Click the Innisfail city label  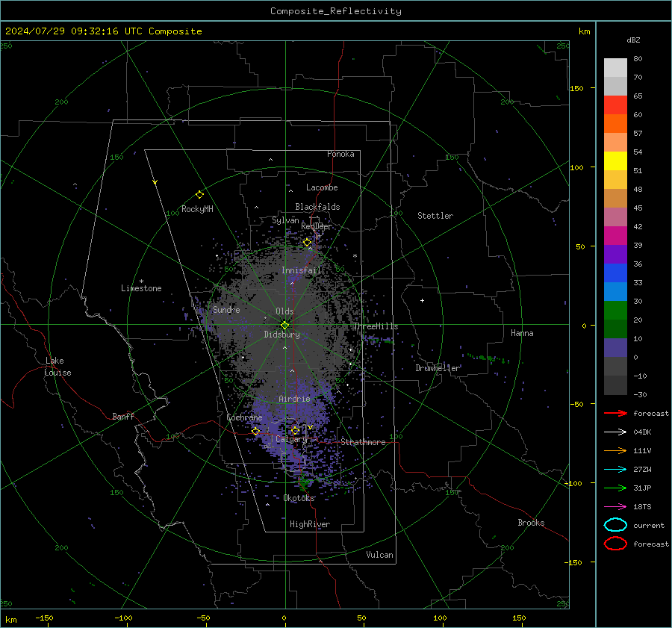(301, 270)
